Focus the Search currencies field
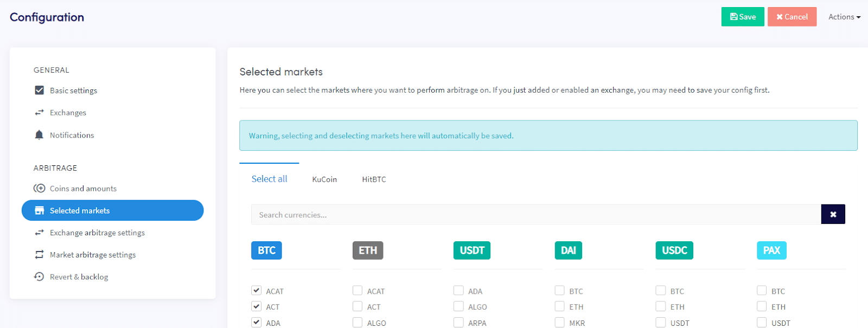 (x=536, y=214)
